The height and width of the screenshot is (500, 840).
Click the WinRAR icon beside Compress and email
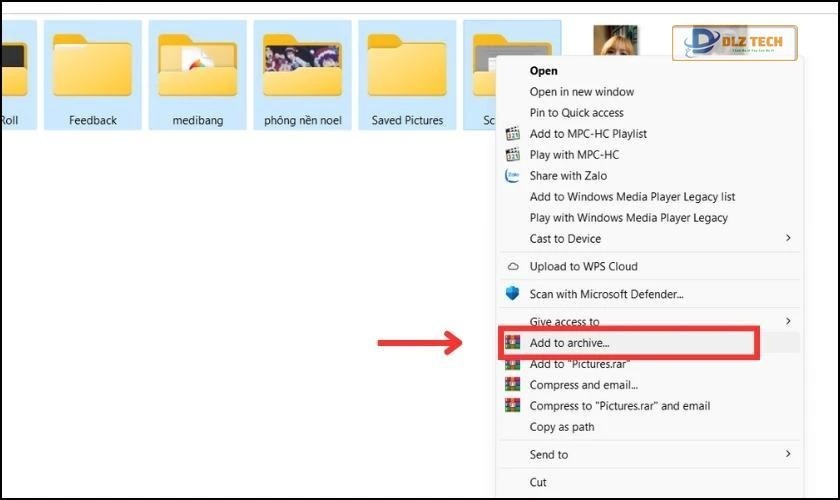pos(513,384)
